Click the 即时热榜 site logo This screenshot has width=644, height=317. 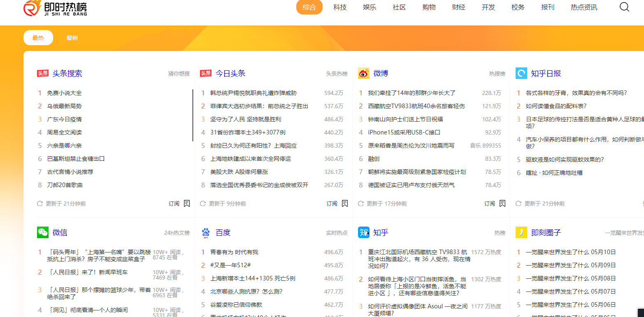pyautogui.click(x=55, y=8)
